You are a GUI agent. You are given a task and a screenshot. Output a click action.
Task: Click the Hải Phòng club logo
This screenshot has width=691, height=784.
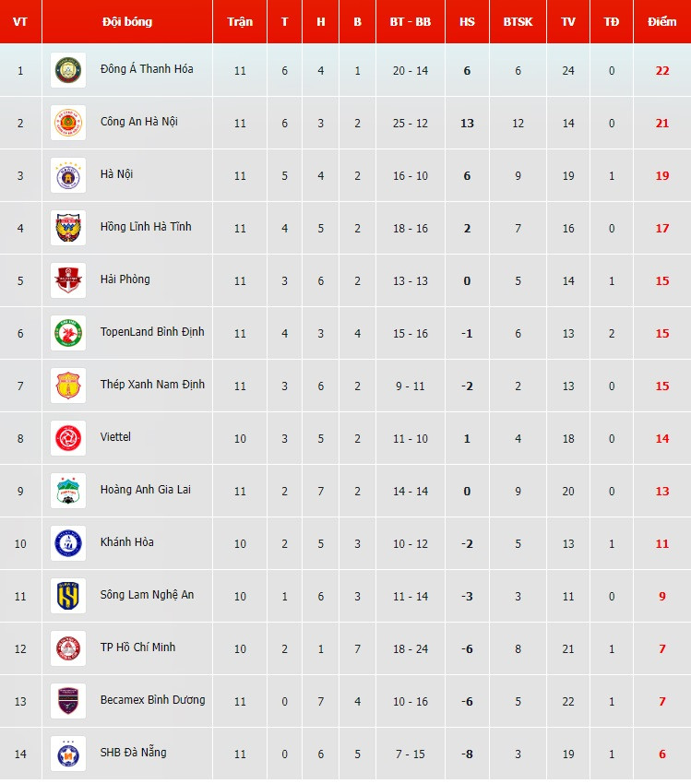click(68, 280)
